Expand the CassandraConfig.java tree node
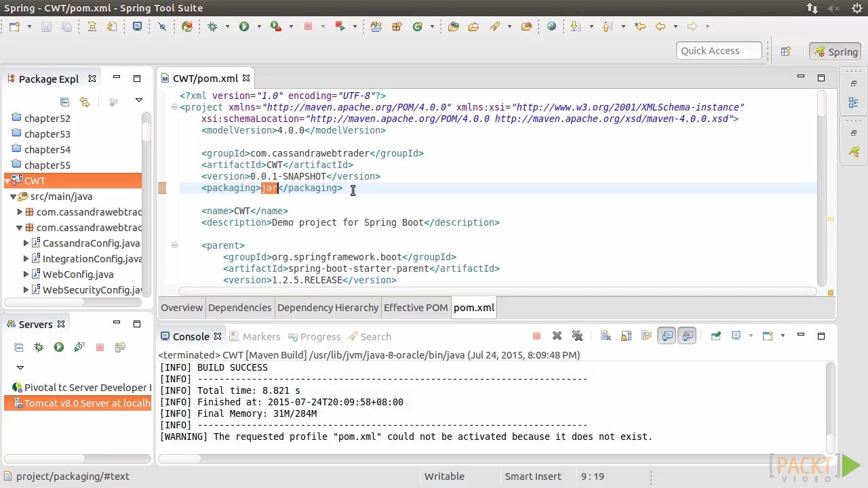Image resolution: width=868 pixels, height=488 pixels. (26, 243)
